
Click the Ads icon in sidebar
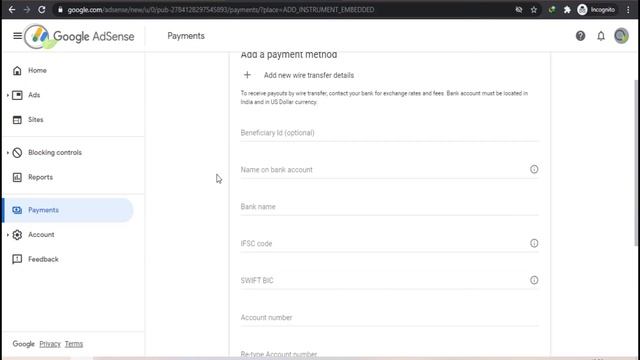(x=17, y=95)
